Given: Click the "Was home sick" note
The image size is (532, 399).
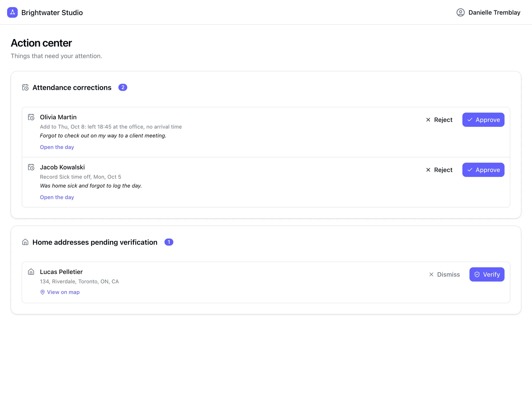Looking at the screenshot, I should coord(91,186).
